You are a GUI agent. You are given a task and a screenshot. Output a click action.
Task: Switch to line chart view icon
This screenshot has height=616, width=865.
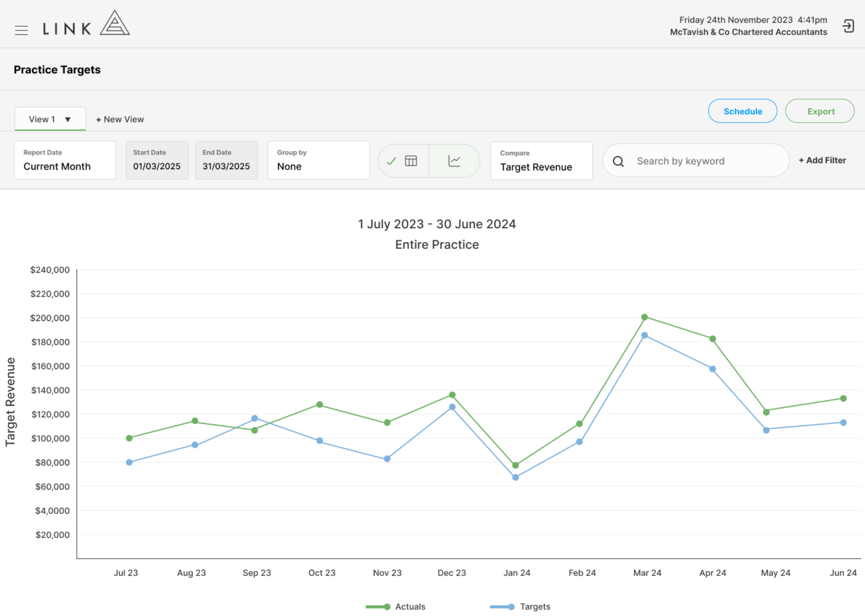pos(454,161)
